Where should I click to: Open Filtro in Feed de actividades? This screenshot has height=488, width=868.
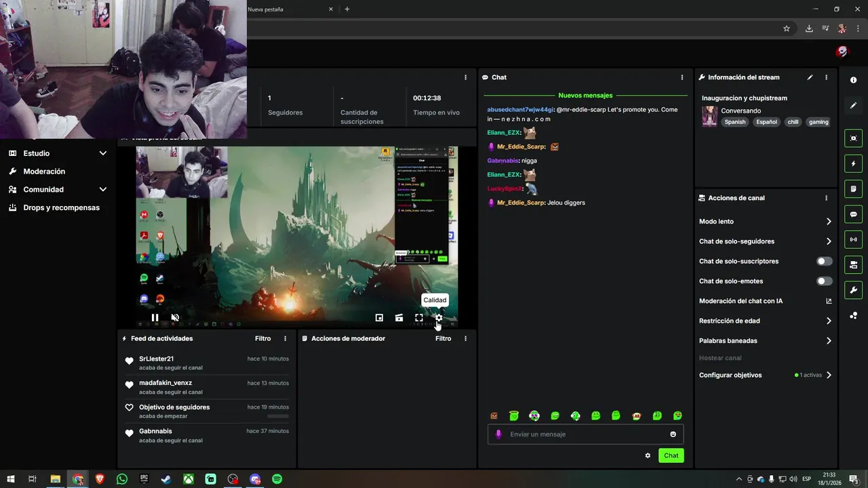(x=262, y=338)
